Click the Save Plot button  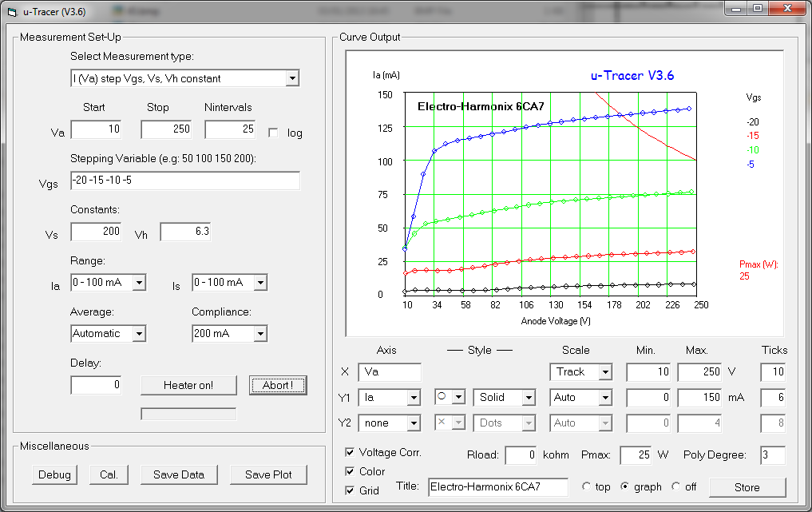pyautogui.click(x=268, y=474)
